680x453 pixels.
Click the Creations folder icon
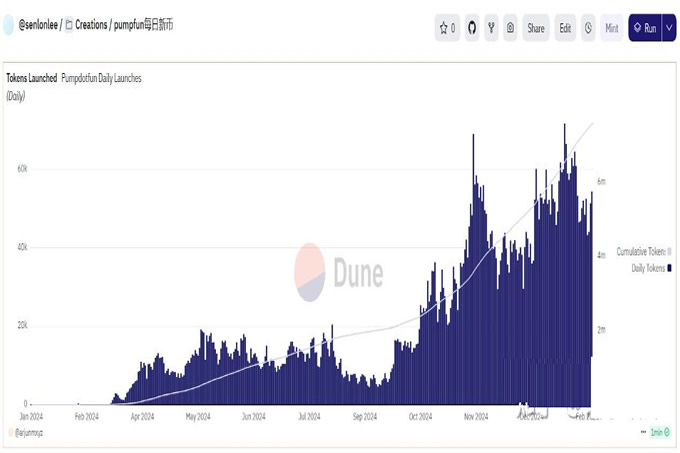tap(68, 25)
